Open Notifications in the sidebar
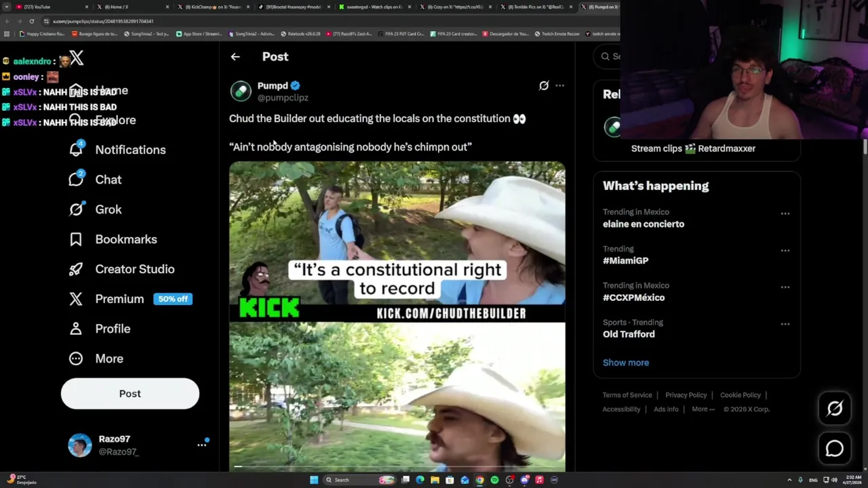Screen dimensions: 868x488 click(117, 150)
